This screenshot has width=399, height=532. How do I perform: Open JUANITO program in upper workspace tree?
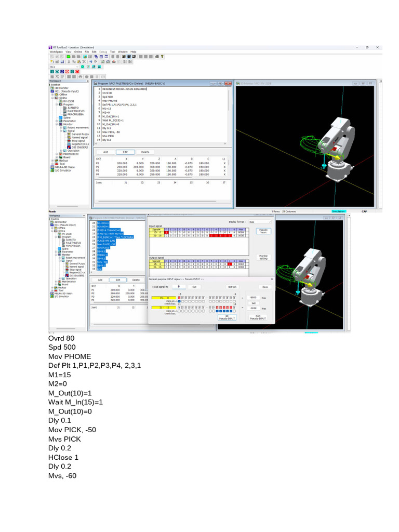(x=71, y=108)
